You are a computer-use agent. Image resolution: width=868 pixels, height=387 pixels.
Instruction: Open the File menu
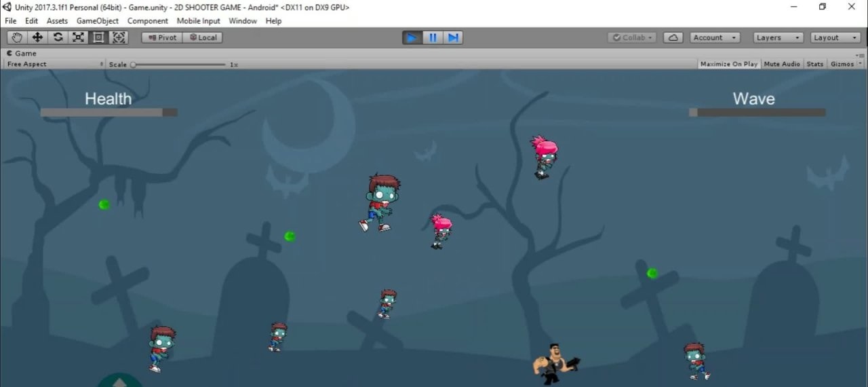pyautogui.click(x=11, y=21)
